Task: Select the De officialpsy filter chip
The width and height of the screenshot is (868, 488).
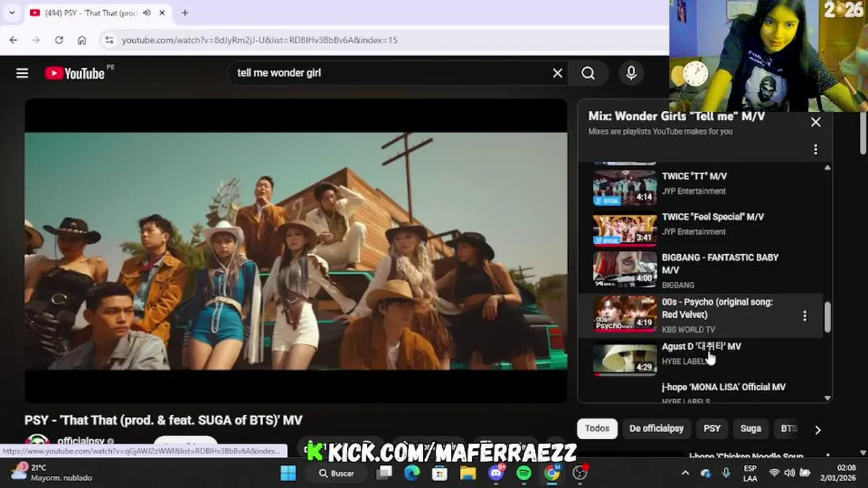Action: [x=656, y=428]
